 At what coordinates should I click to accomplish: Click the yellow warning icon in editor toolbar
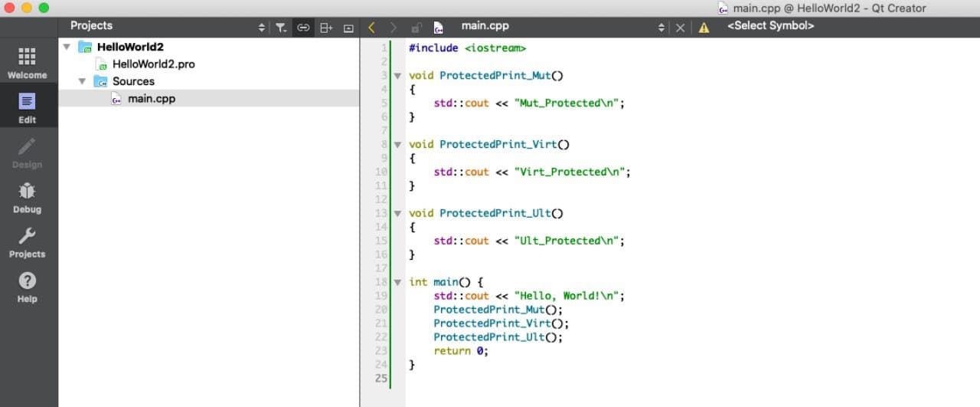coord(704,28)
